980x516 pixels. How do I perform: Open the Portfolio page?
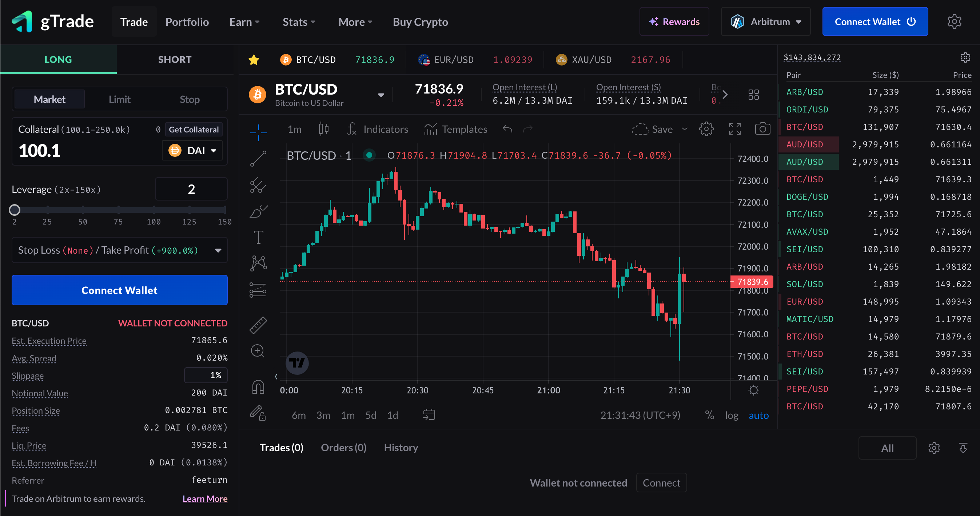(187, 22)
